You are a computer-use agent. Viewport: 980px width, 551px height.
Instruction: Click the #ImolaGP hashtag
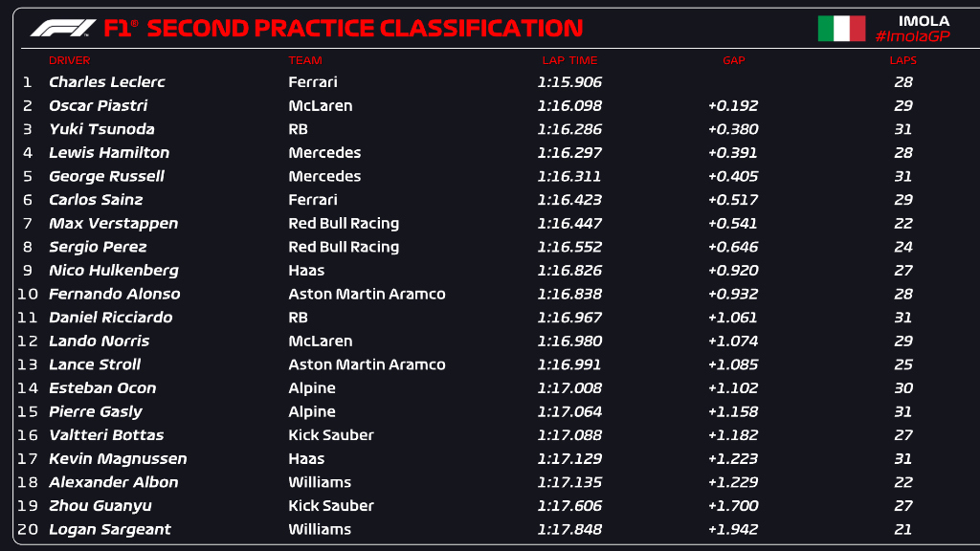(911, 36)
